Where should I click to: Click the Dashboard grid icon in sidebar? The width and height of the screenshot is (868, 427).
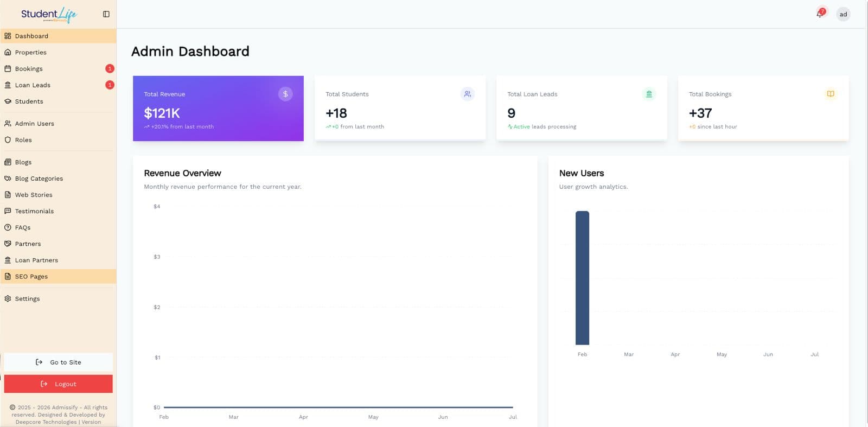pos(8,36)
